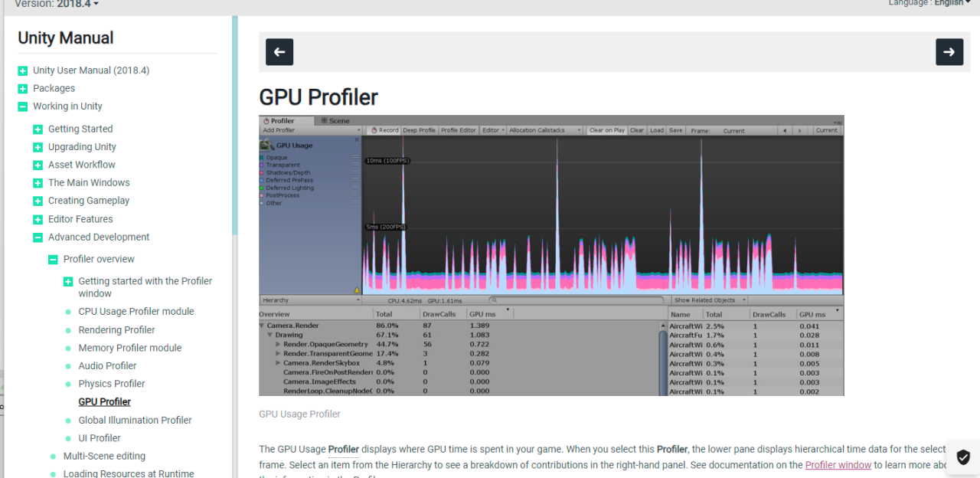Expand the Getting Started node

38,129
